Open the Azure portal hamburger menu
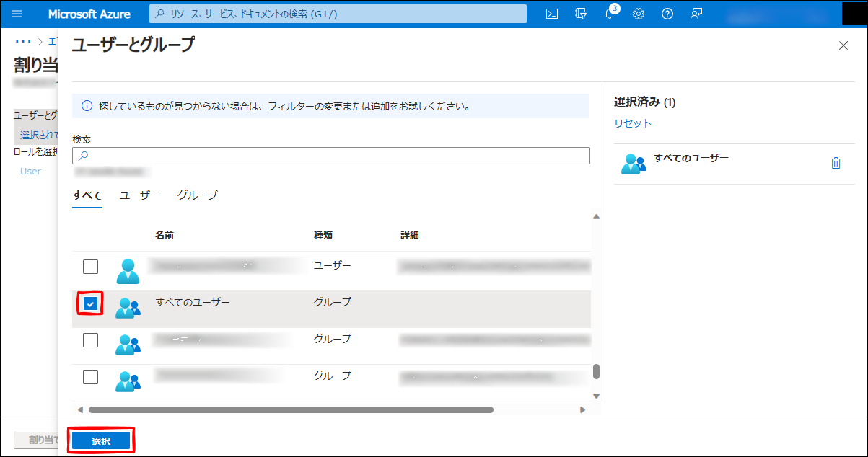 (x=17, y=14)
